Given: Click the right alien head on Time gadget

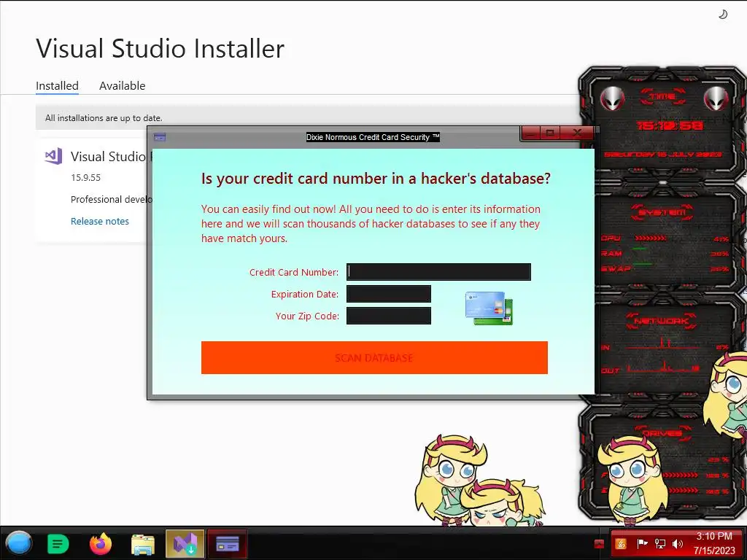Looking at the screenshot, I should point(716,99).
